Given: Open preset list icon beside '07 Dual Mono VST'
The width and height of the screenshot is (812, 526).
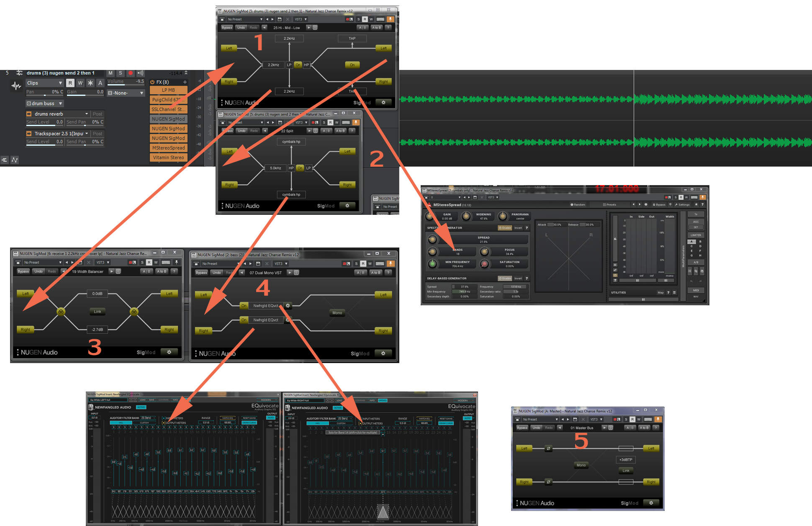Looking at the screenshot, I should click(x=296, y=273).
